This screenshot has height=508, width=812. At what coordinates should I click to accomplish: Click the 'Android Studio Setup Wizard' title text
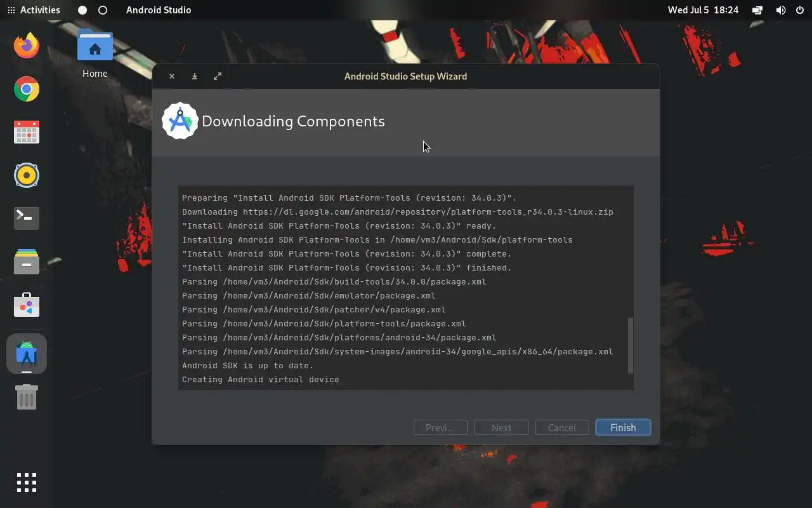click(405, 76)
